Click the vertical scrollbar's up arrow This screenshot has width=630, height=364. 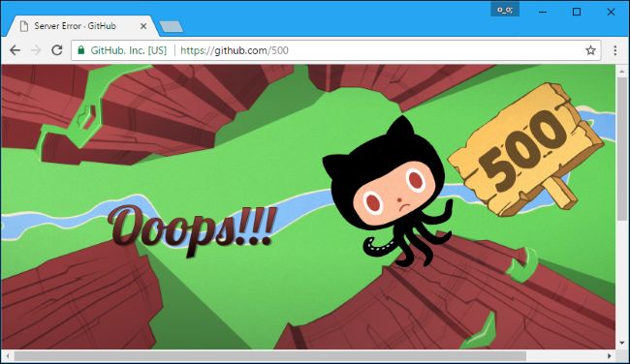coord(622,71)
